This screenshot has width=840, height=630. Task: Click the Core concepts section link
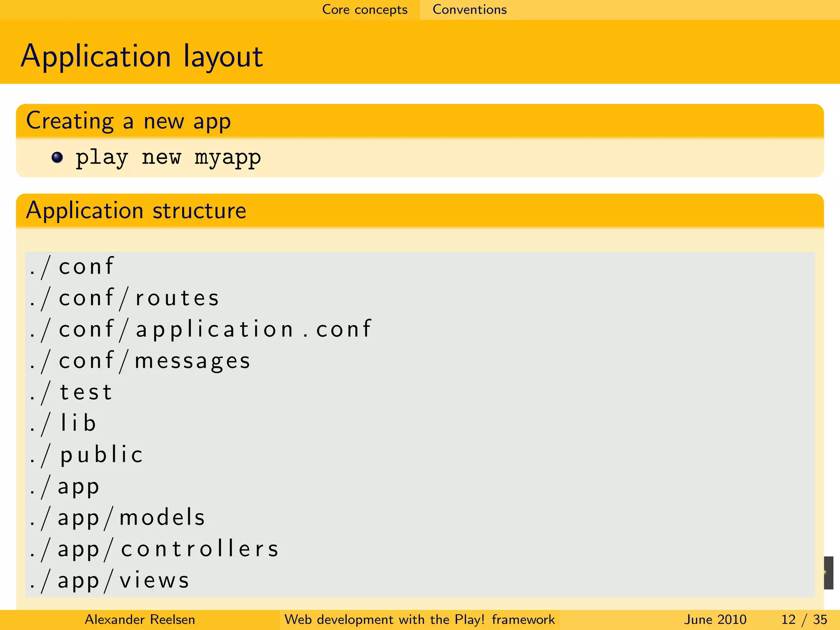[x=365, y=9]
